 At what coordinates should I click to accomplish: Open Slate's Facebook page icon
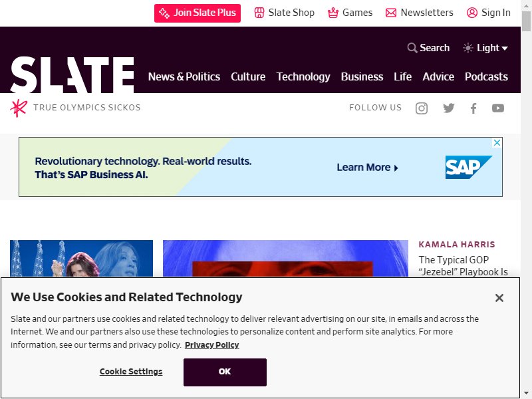[473, 108]
